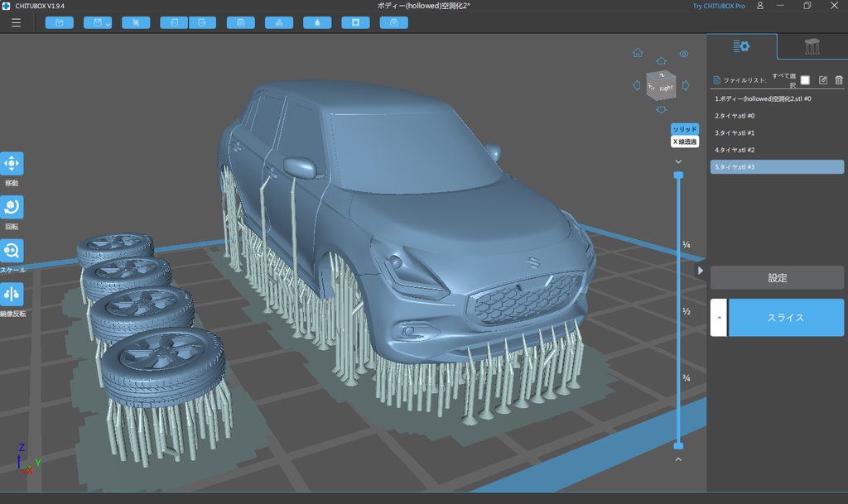Check the すべて選択 (select all) checkbox

coord(805,80)
